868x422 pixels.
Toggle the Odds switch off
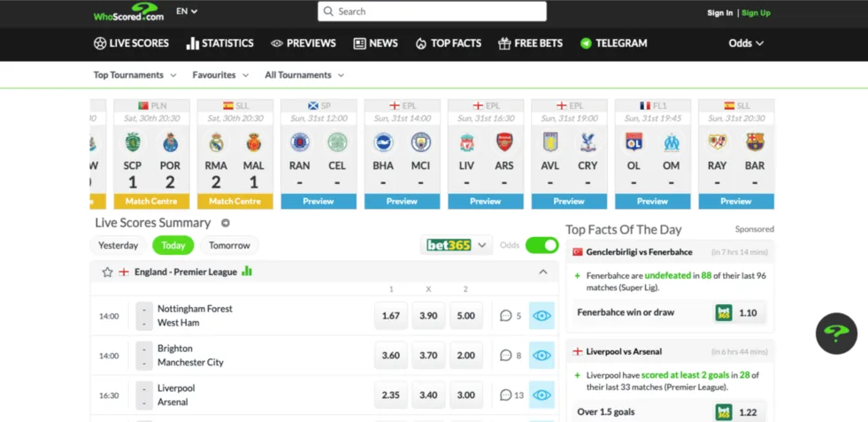click(542, 245)
